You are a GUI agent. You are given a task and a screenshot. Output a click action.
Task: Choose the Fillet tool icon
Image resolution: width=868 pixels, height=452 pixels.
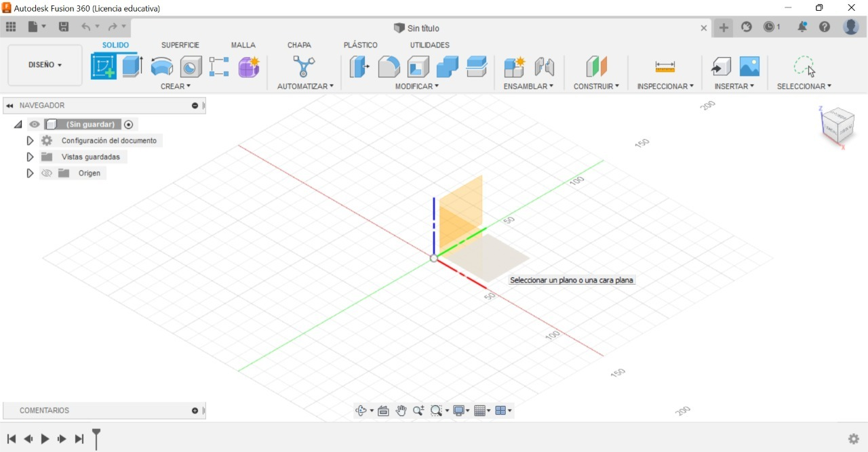coord(389,66)
